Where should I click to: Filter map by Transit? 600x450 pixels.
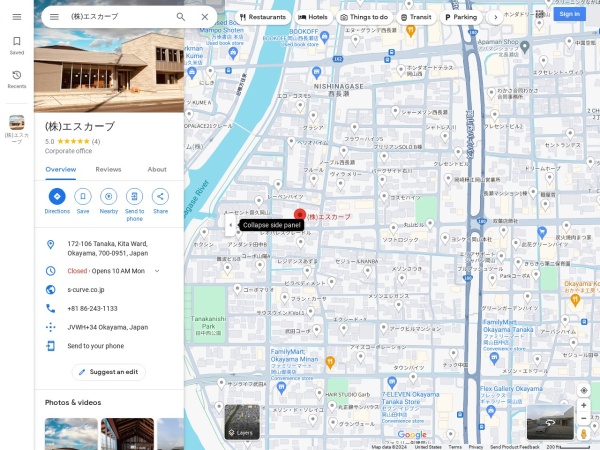[416, 17]
